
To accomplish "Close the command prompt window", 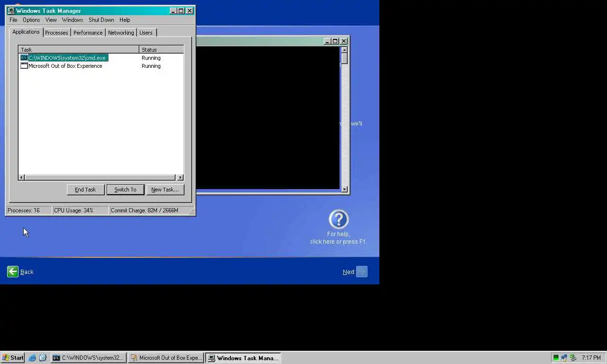I will tap(344, 41).
